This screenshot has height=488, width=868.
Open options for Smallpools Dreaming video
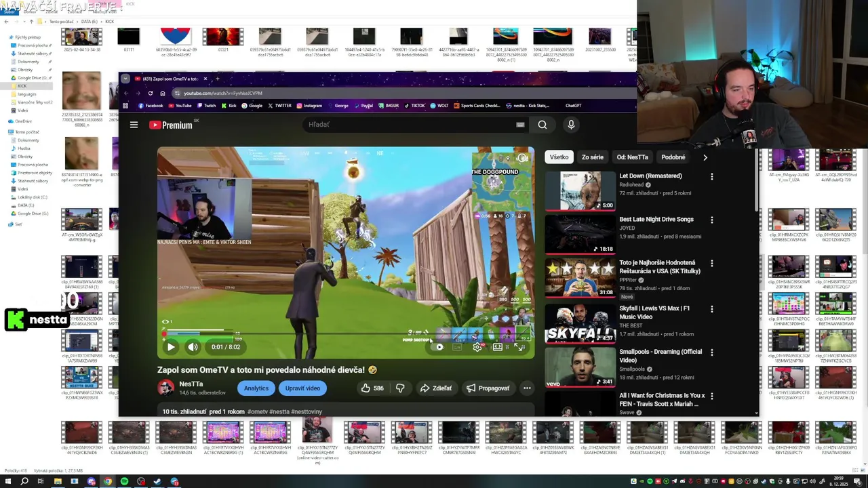click(711, 352)
